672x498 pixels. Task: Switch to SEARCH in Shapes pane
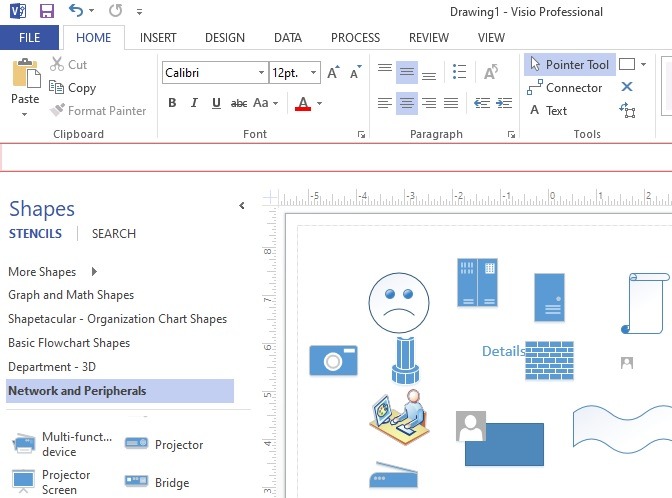[114, 234]
